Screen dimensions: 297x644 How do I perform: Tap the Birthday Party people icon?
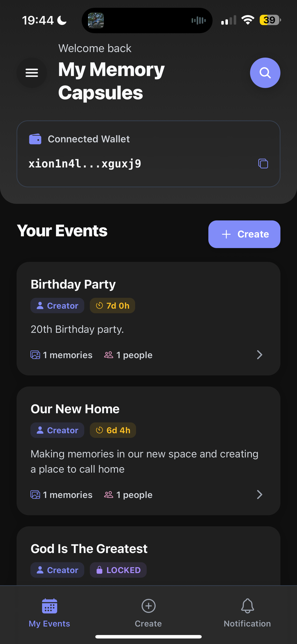[x=109, y=355]
